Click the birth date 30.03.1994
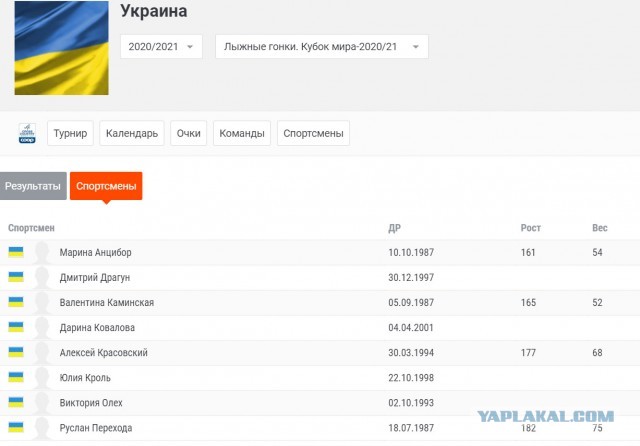Screen dimensions: 640x446 [411, 353]
